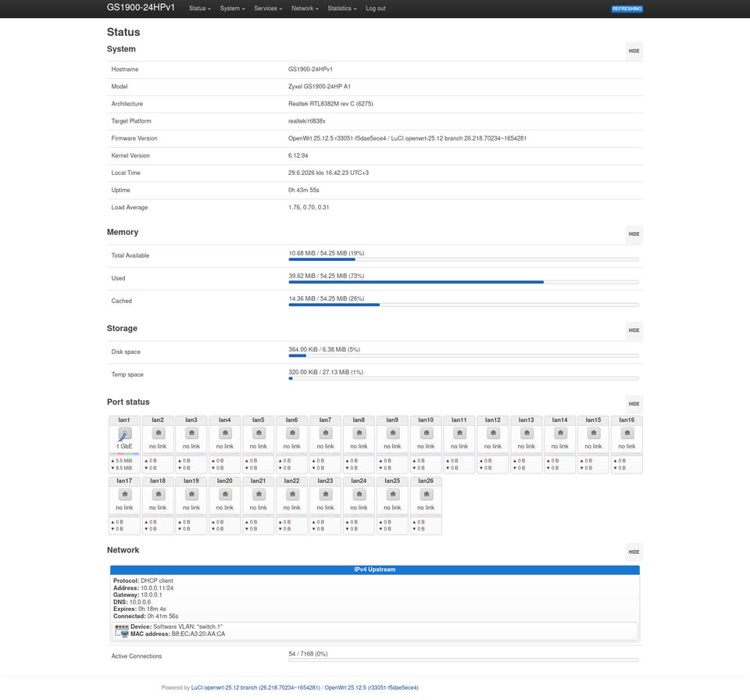
Task: Click the lan11 port icon
Action: (459, 433)
